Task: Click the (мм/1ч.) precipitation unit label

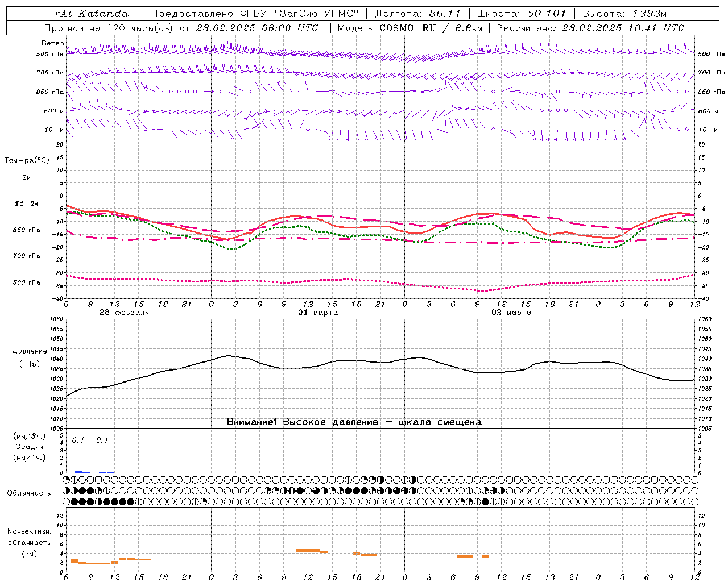Action: [29, 458]
